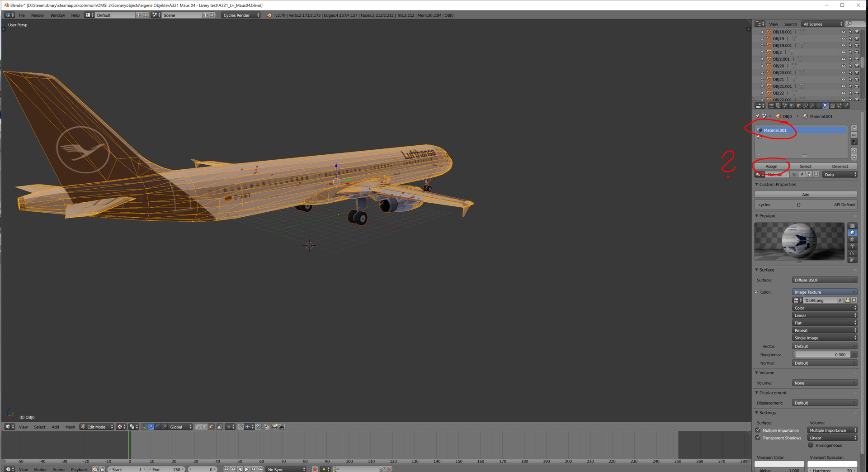Open the Cycles Render engine dropdown

241,15
